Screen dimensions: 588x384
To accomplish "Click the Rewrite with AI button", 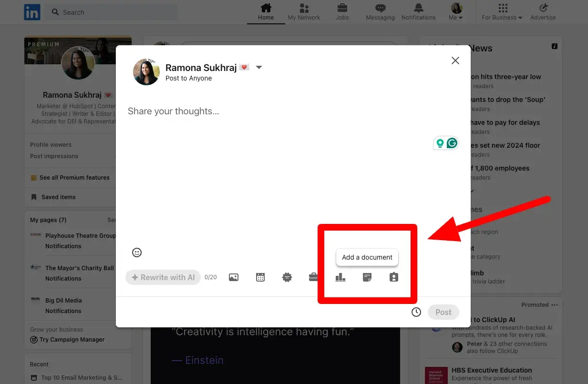I will click(x=164, y=277).
